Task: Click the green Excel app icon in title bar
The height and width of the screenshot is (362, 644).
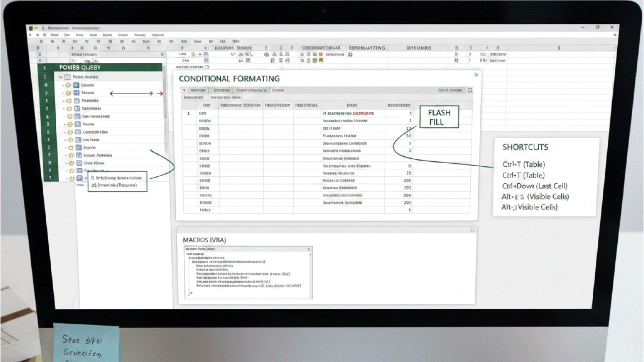Action: pos(31,28)
